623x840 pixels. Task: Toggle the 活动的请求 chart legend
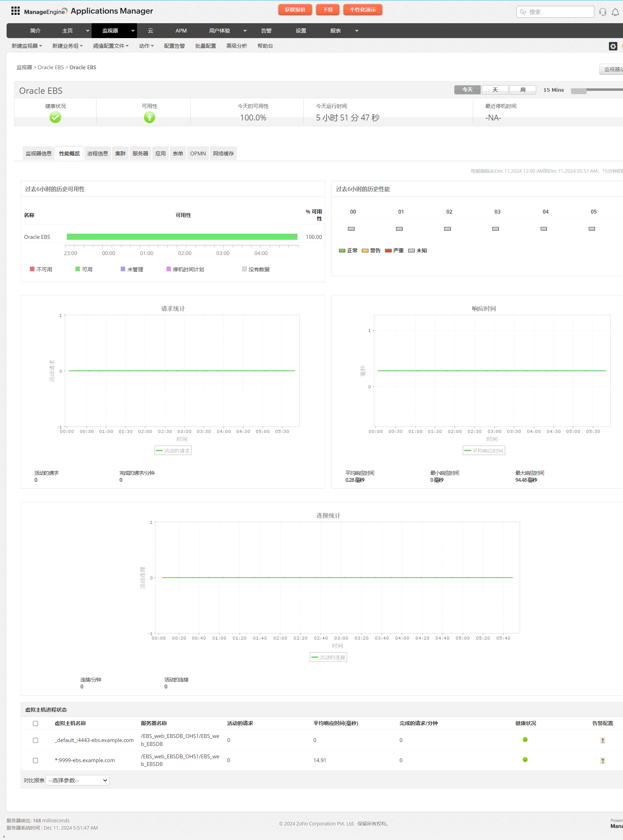click(173, 450)
